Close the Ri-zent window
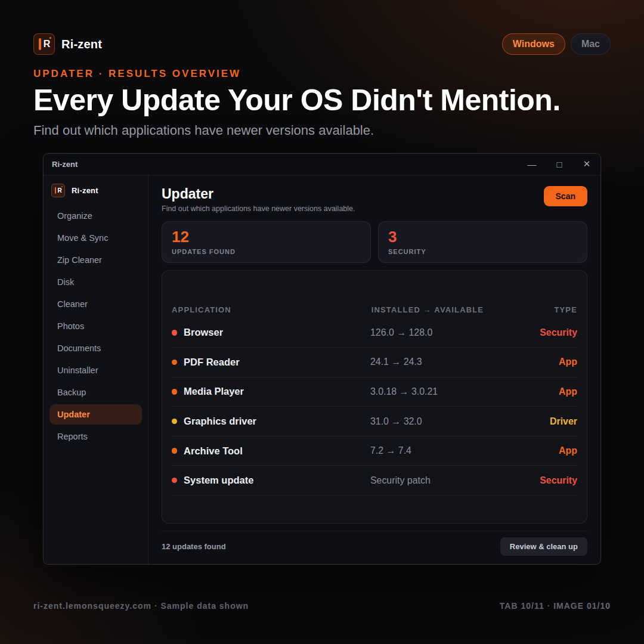 [587, 165]
